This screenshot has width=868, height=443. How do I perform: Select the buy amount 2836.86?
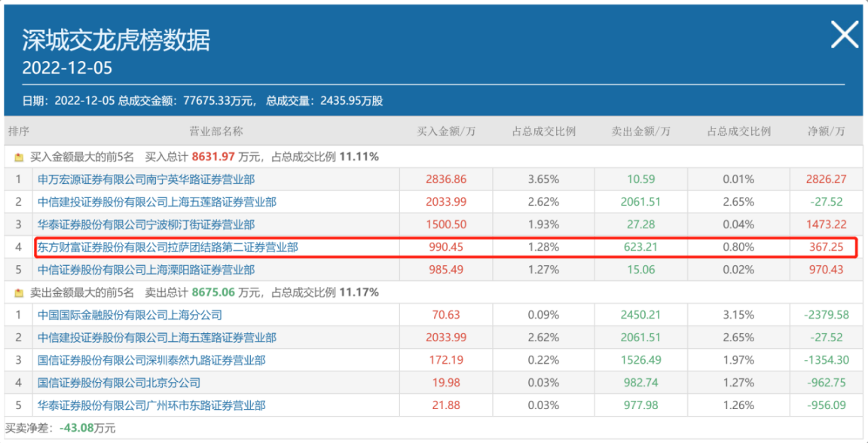(446, 179)
